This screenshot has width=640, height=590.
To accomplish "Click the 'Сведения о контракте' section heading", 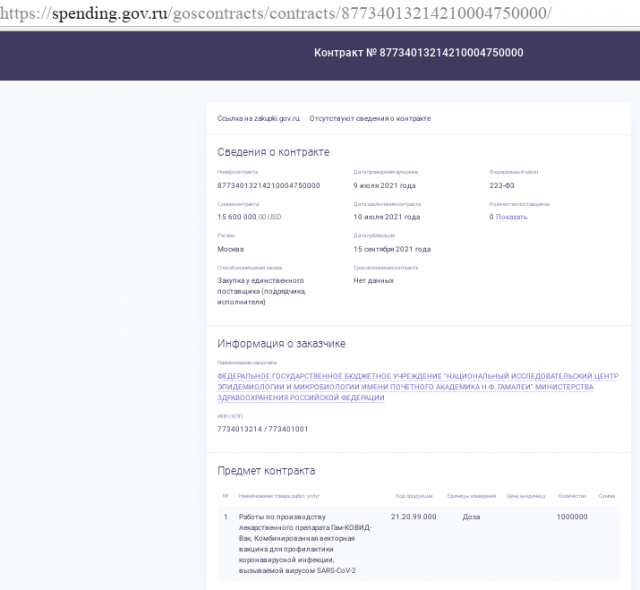I will [273, 152].
